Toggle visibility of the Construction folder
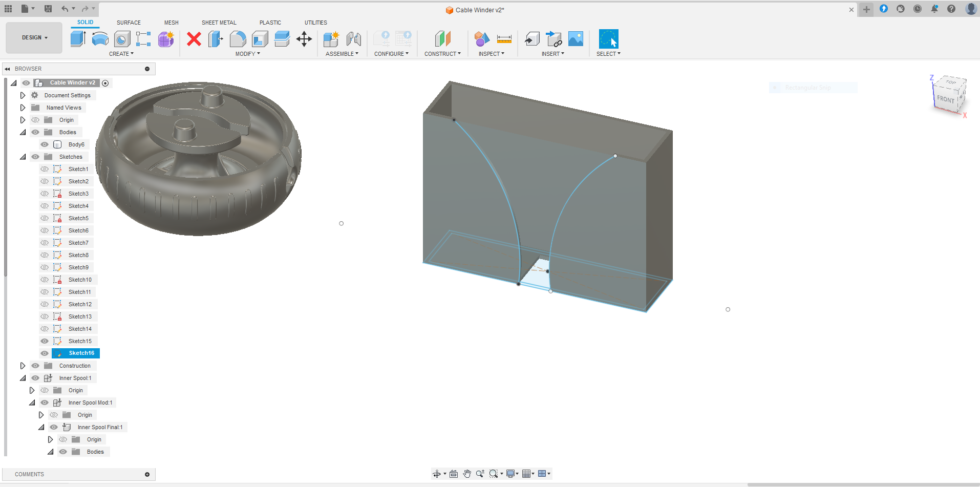This screenshot has height=487, width=980. 35,366
